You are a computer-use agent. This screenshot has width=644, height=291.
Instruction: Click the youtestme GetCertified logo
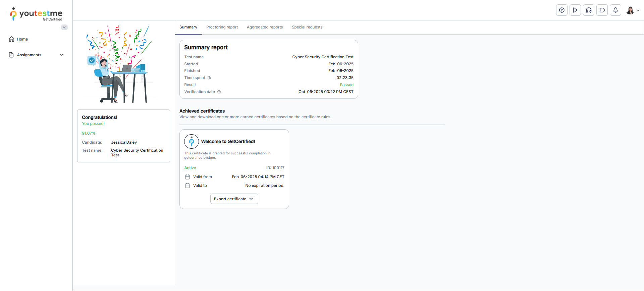coord(36,14)
